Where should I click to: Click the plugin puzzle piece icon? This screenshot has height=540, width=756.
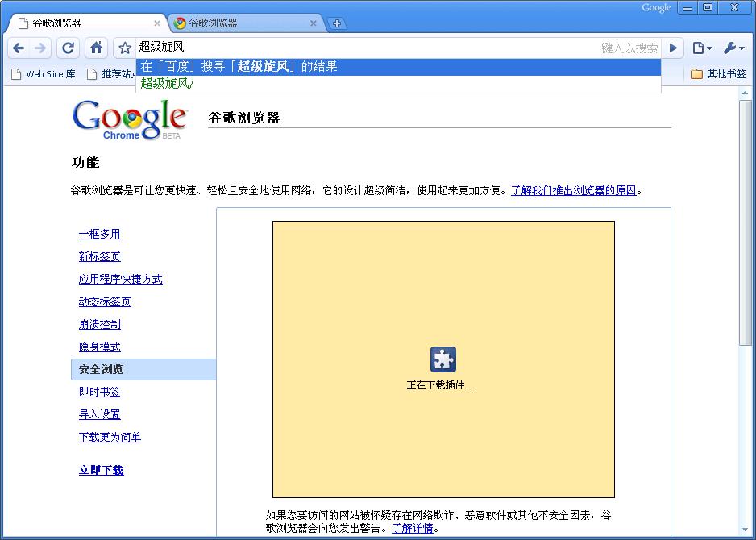443,359
